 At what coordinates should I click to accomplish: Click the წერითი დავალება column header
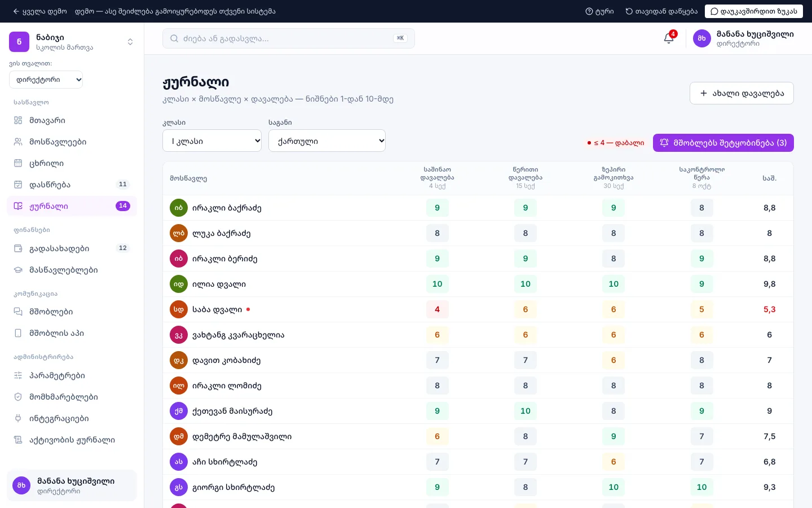click(526, 177)
